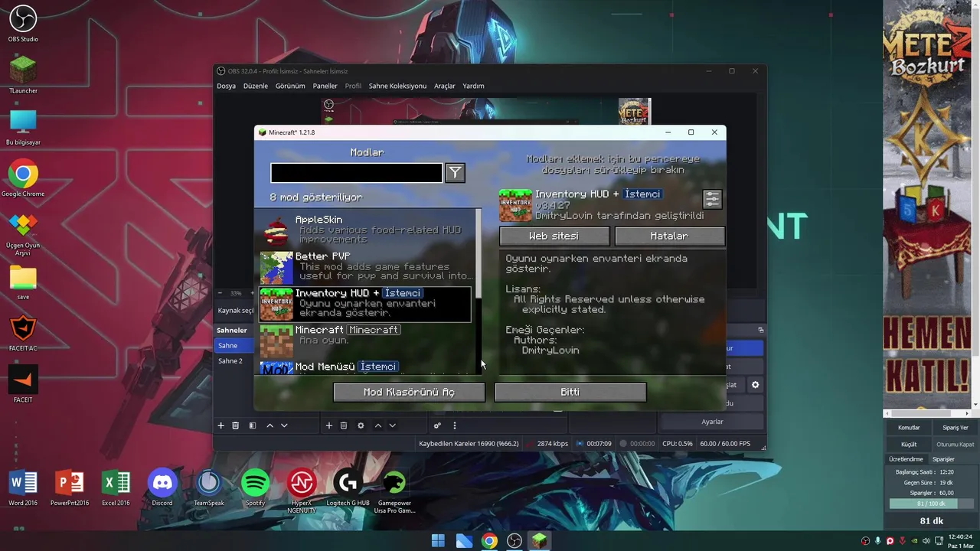Move source up with arrow icon
The width and height of the screenshot is (980, 551).
pyautogui.click(x=377, y=425)
